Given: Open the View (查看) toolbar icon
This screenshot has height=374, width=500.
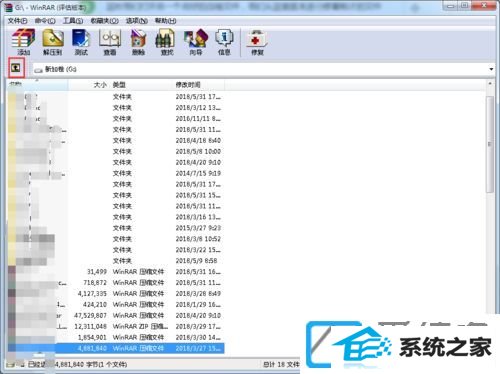Looking at the screenshot, I should pos(110,42).
